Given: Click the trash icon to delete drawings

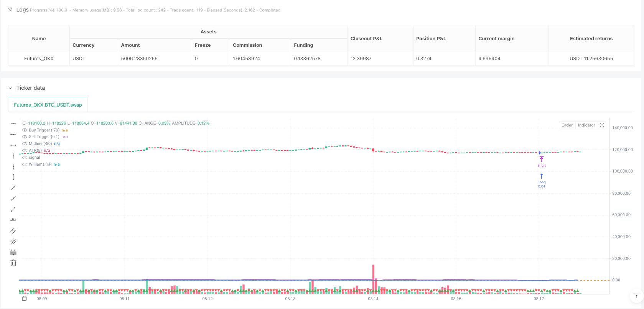Looking at the screenshot, I should point(13,263).
